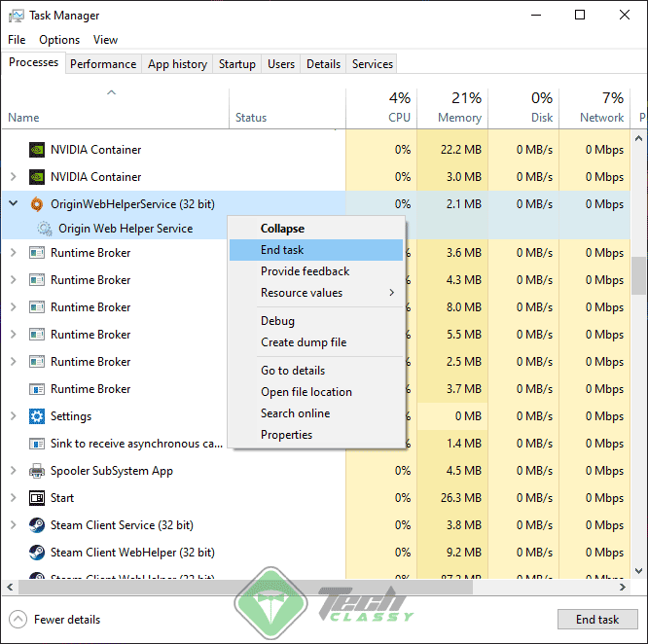Image resolution: width=648 pixels, height=644 pixels.
Task: Click the Runtime Broker icon in the 8.0 MB row
Action: tap(37, 307)
